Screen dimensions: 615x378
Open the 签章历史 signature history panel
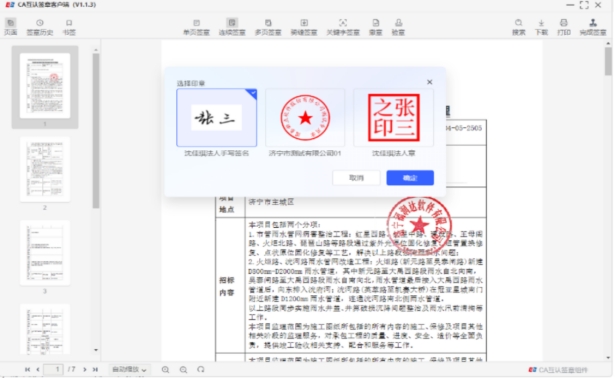pyautogui.click(x=40, y=27)
